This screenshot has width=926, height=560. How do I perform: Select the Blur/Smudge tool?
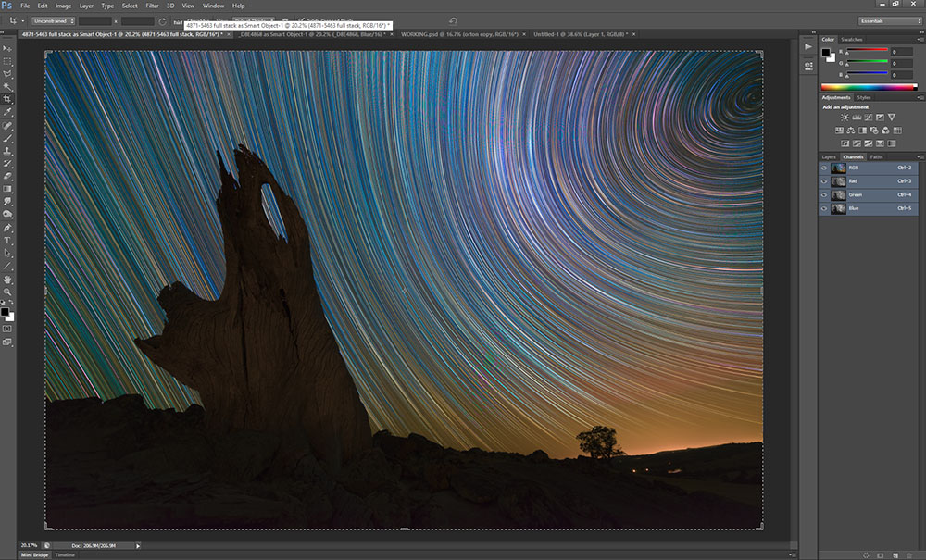(x=7, y=202)
